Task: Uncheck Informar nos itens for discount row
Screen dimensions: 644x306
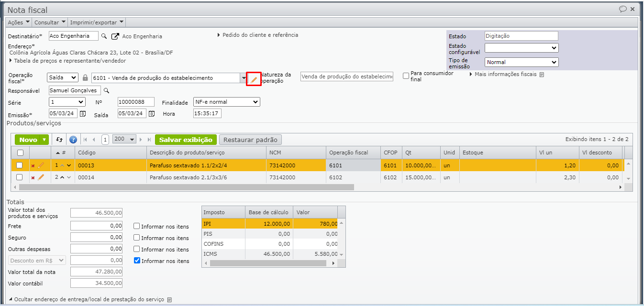Action: coord(137,261)
